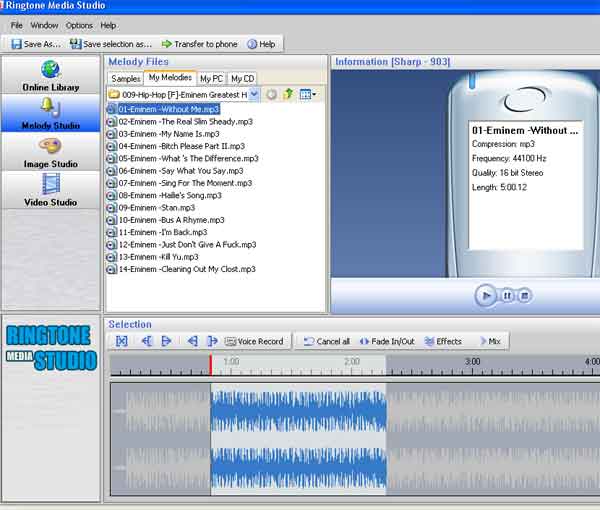Image resolution: width=600 pixels, height=510 pixels.
Task: Switch to the My Melodies tab
Action: coord(170,77)
